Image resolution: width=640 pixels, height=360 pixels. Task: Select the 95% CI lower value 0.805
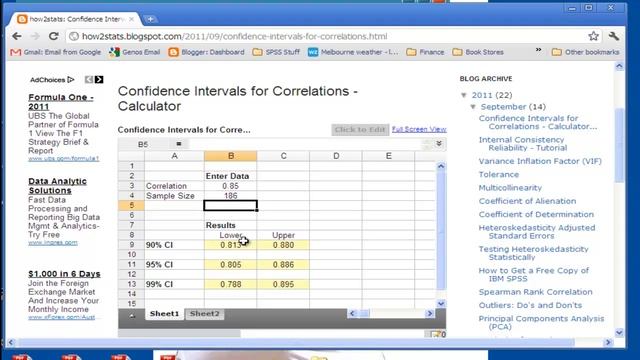[x=231, y=264]
